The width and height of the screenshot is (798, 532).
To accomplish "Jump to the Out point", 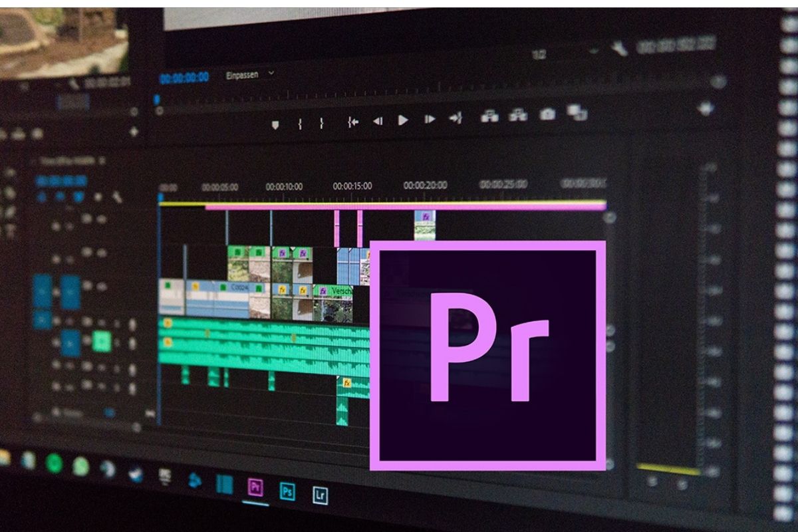I will (456, 118).
